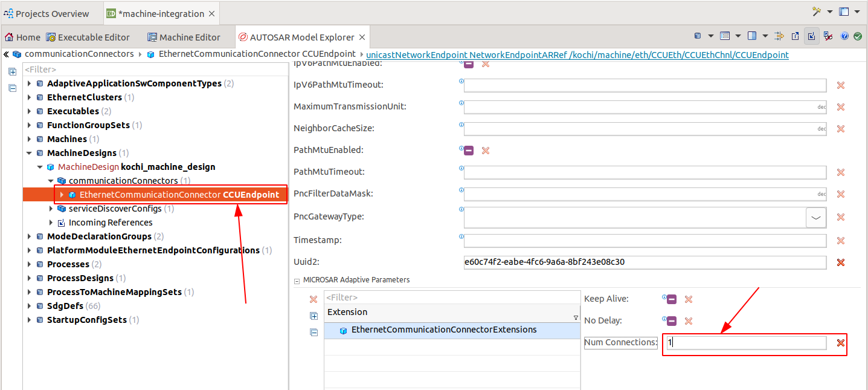Viewport: 868px width, 390px height.
Task: Click red X left of Extension filter
Action: [x=313, y=299]
